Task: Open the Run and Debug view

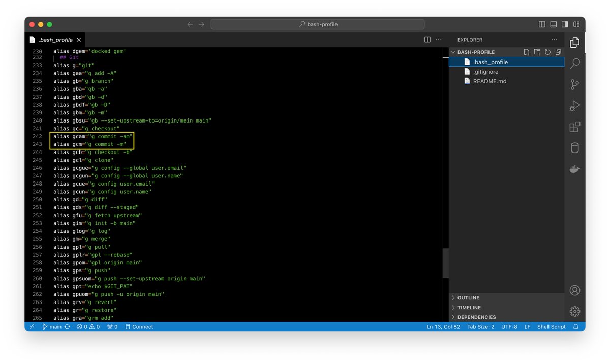Action: [x=575, y=106]
